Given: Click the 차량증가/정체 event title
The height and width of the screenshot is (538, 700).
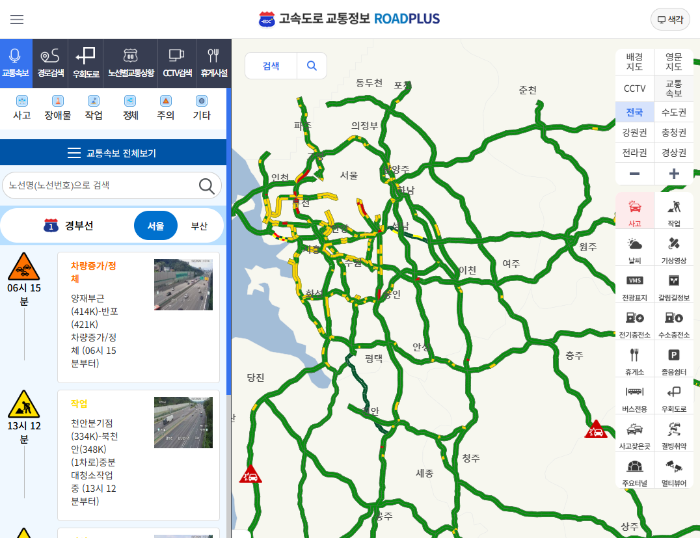Looking at the screenshot, I should (x=93, y=272).
